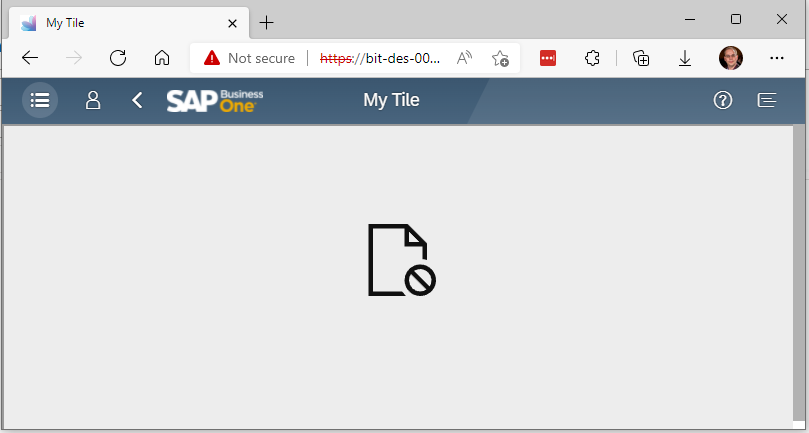809x433 pixels.
Task: Click the page vertical scrollbar
Action: click(799, 274)
